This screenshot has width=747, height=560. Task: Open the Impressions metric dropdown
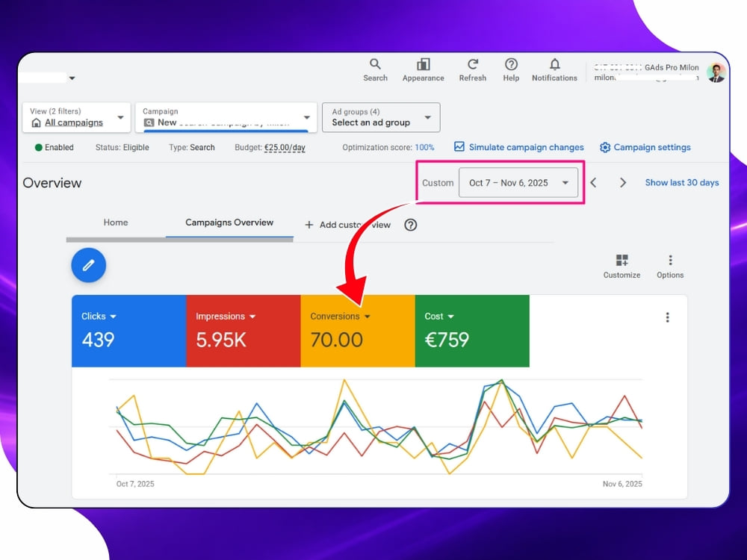pos(226,316)
